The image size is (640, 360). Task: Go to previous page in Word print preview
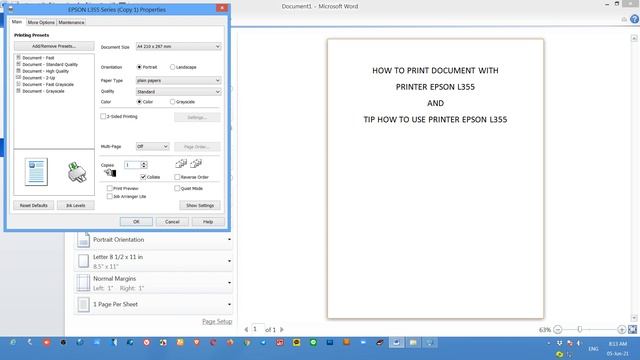pyautogui.click(x=246, y=329)
